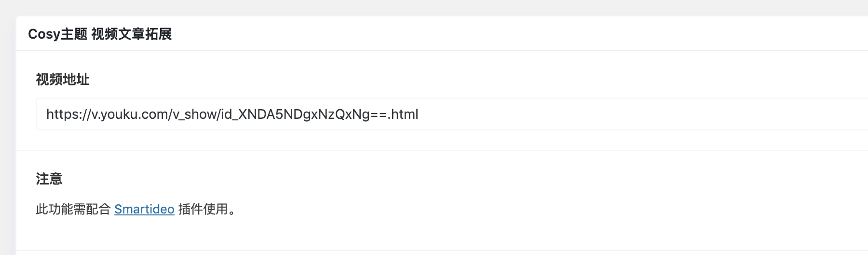The image size is (868, 255).
Task: Click the 注意 section heading
Action: pyautogui.click(x=49, y=179)
